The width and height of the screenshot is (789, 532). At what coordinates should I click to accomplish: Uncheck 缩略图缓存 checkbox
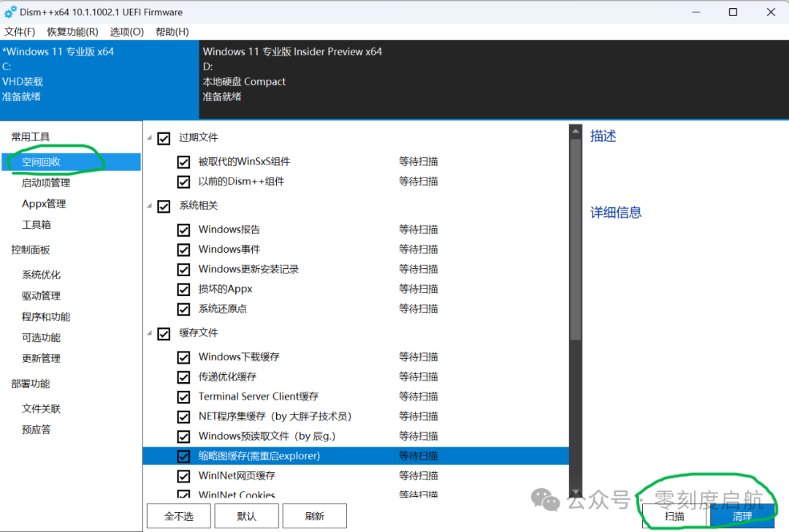point(183,457)
